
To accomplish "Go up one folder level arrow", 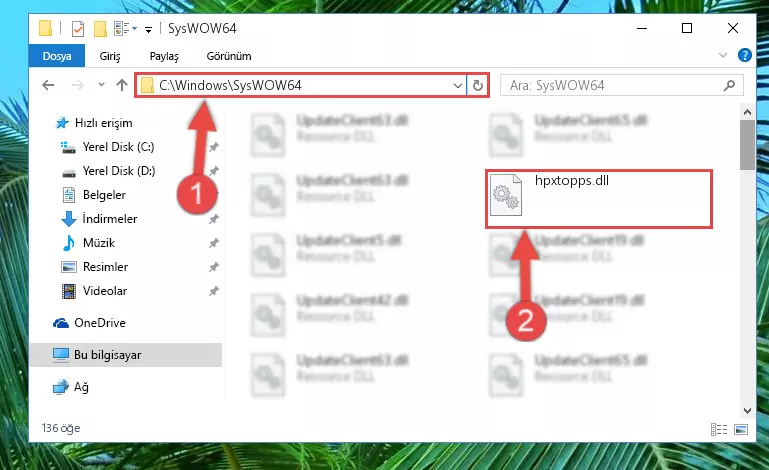I will point(122,85).
